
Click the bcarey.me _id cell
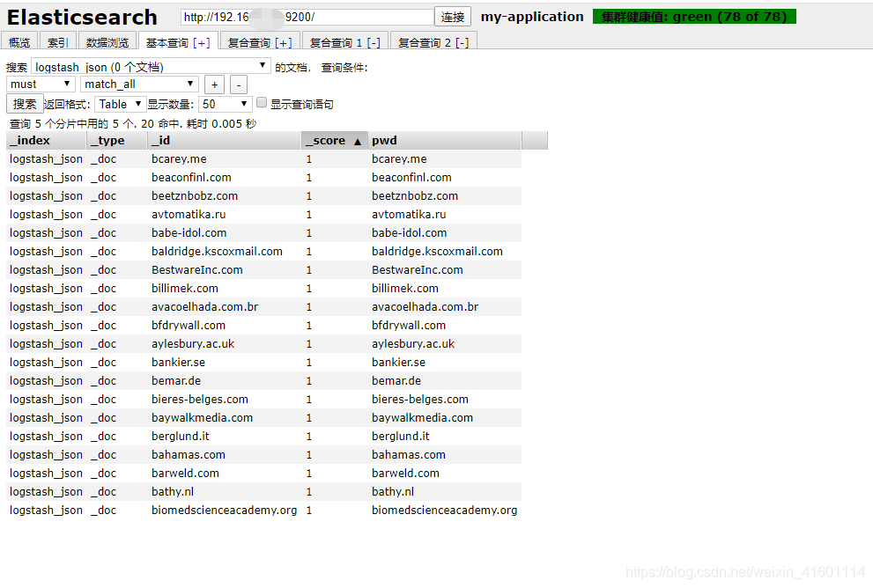225,159
